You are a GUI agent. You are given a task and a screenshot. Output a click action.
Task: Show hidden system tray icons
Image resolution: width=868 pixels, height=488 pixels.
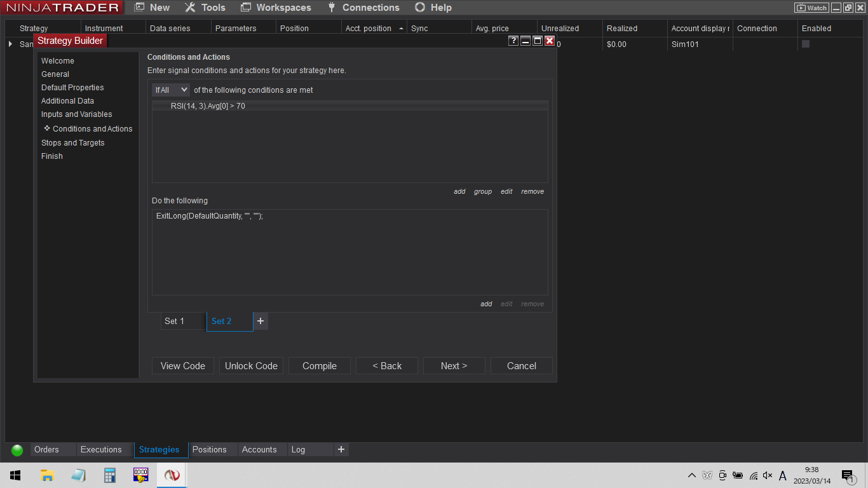tap(692, 475)
